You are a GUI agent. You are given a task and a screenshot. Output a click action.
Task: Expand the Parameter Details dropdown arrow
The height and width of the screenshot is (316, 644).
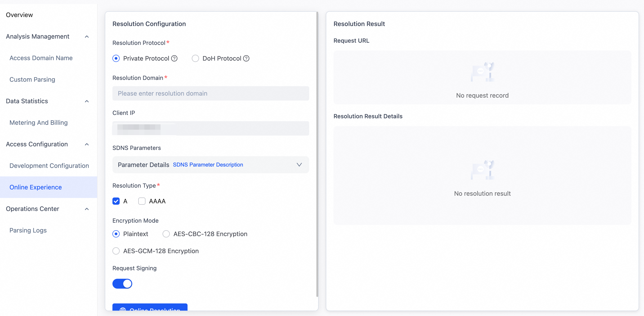tap(299, 165)
